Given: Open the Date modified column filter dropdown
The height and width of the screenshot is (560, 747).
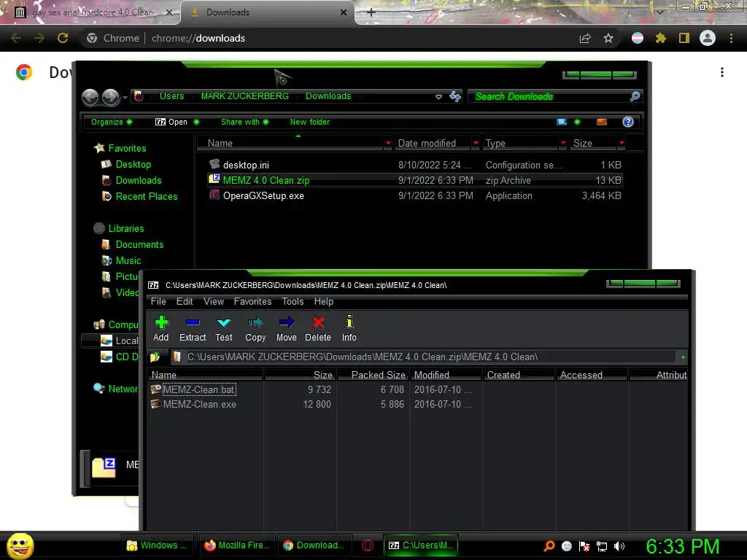Looking at the screenshot, I should click(x=476, y=143).
